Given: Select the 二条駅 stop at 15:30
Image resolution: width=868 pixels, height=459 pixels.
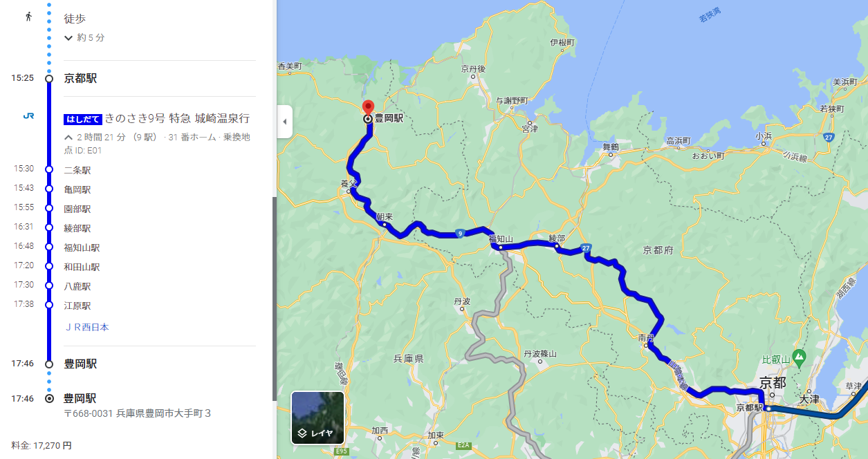Looking at the screenshot, I should coord(77,170).
